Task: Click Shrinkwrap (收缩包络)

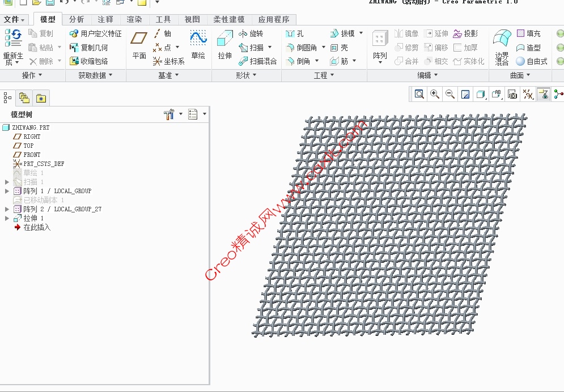Action: coord(89,61)
